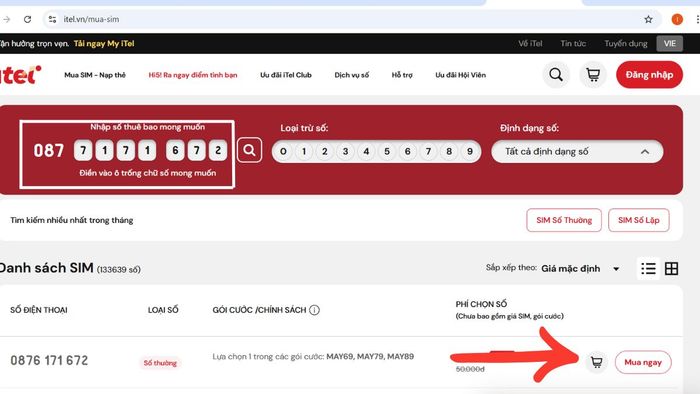Image resolution: width=700 pixels, height=394 pixels.
Task: Click the Đăng nhập login button
Action: (649, 75)
